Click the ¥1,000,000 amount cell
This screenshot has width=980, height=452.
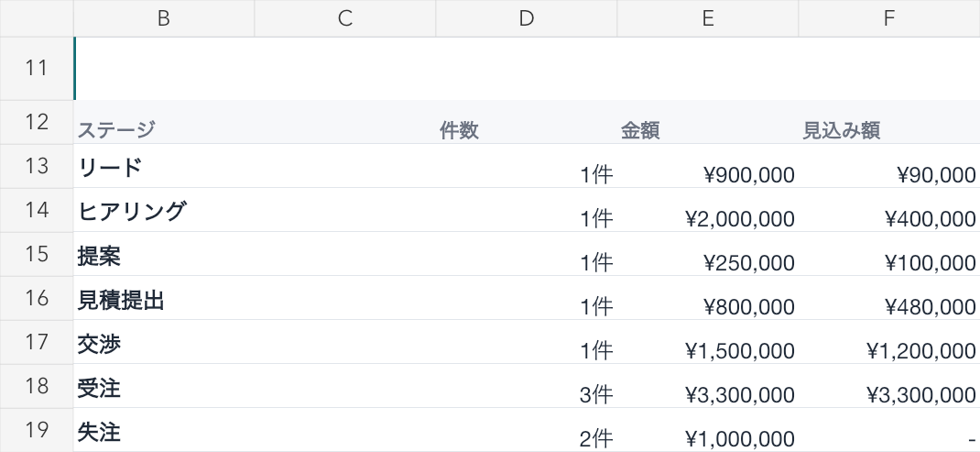707,429
